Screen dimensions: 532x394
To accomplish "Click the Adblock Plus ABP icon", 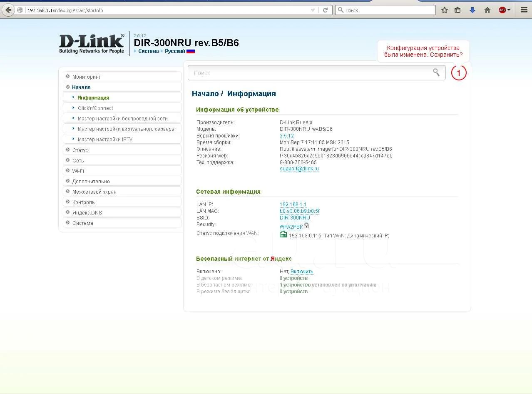I will pyautogui.click(x=502, y=10).
